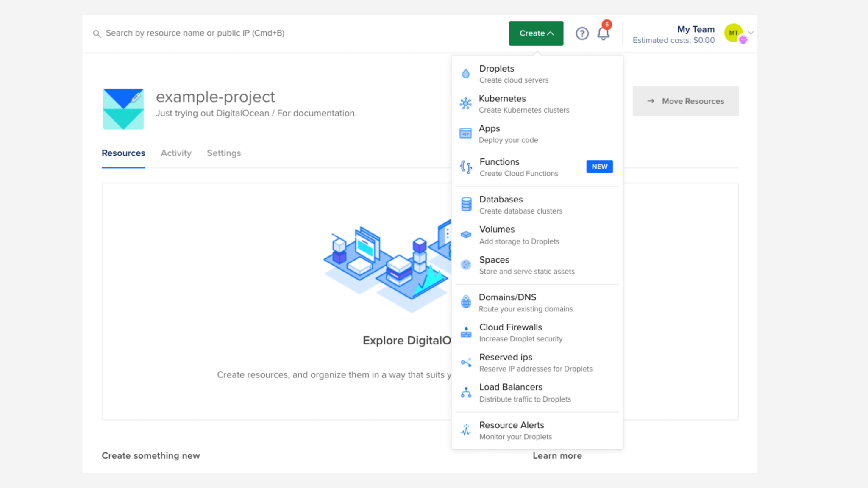Click the Volumes storage icon
Image resolution: width=868 pixels, height=488 pixels.
(x=466, y=234)
